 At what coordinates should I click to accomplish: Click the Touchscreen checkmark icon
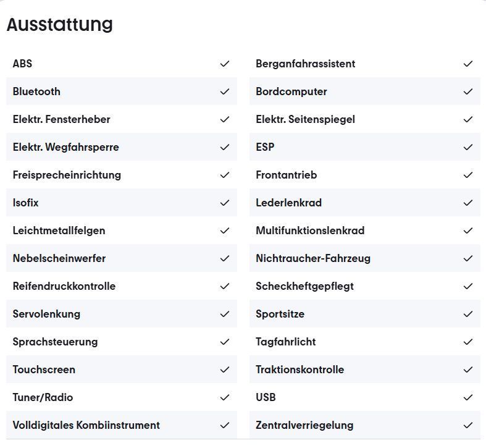pyautogui.click(x=225, y=370)
